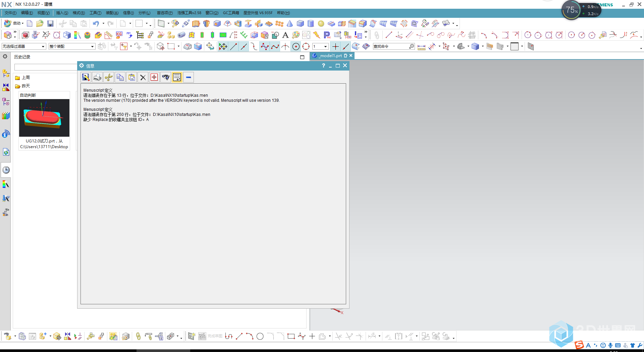Open the 编辑(E) menu
The width and height of the screenshot is (644, 352).
point(27,13)
